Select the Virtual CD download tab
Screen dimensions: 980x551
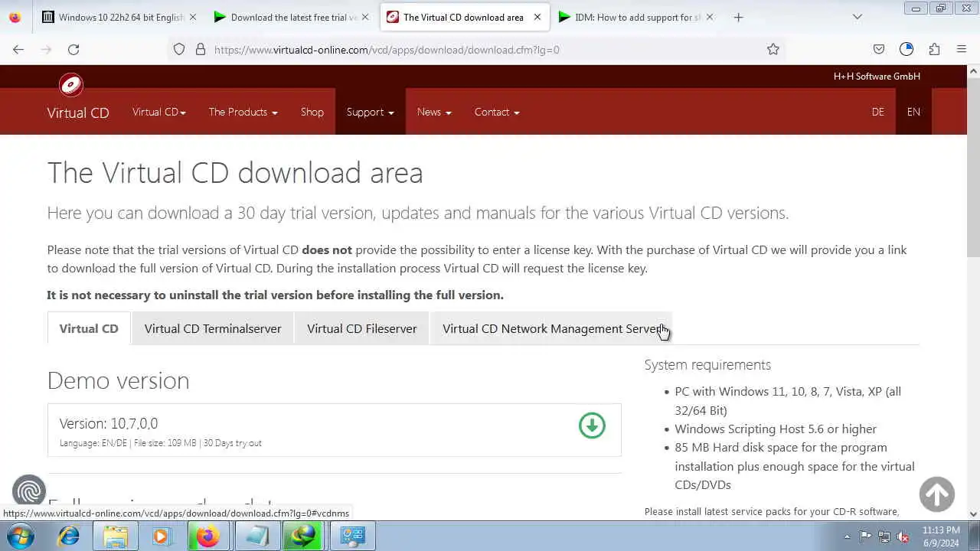89,328
